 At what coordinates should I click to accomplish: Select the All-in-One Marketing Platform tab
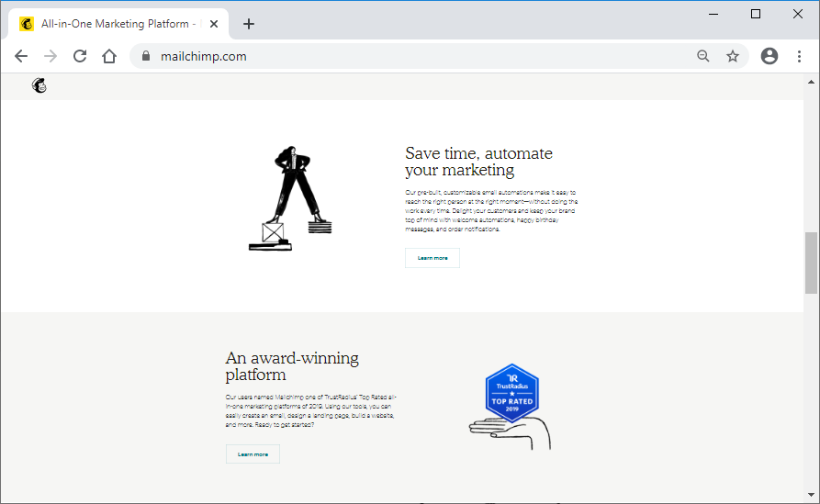click(x=118, y=24)
